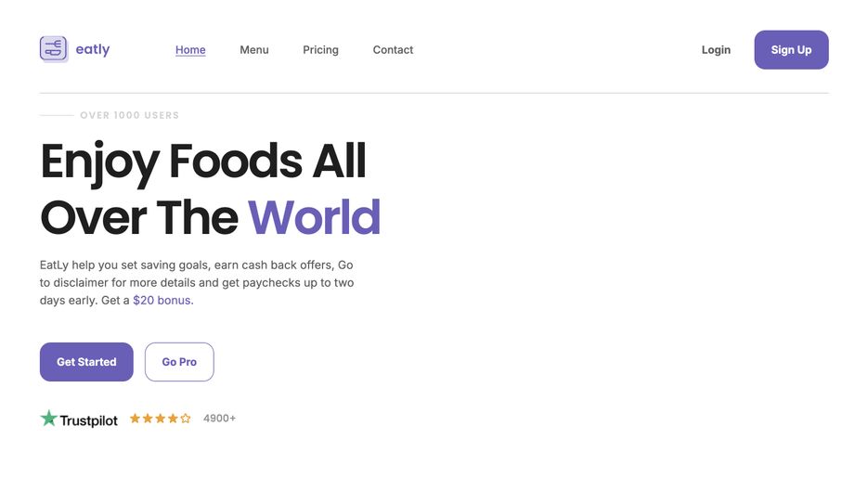This screenshot has height=478, width=868.
Task: Click the eatly logo icon
Action: point(54,49)
